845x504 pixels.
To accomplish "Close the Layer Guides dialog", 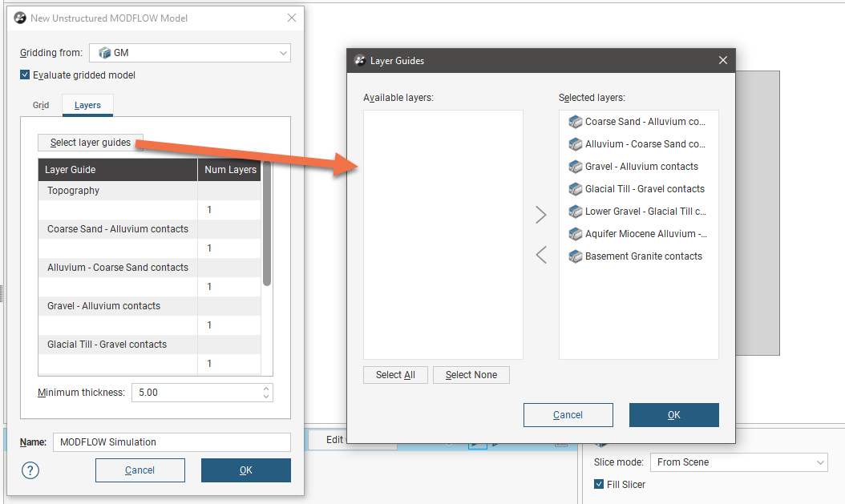I will 722,60.
